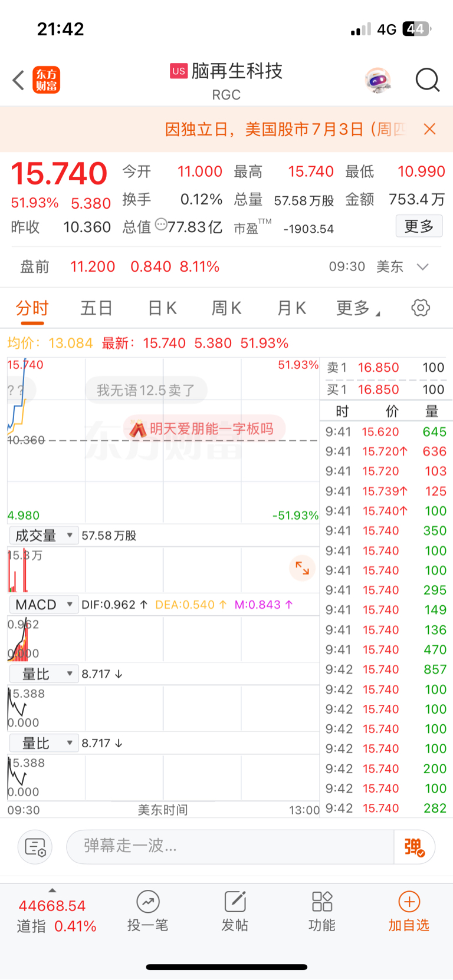Tap the trade row with volume 857

pos(386,669)
